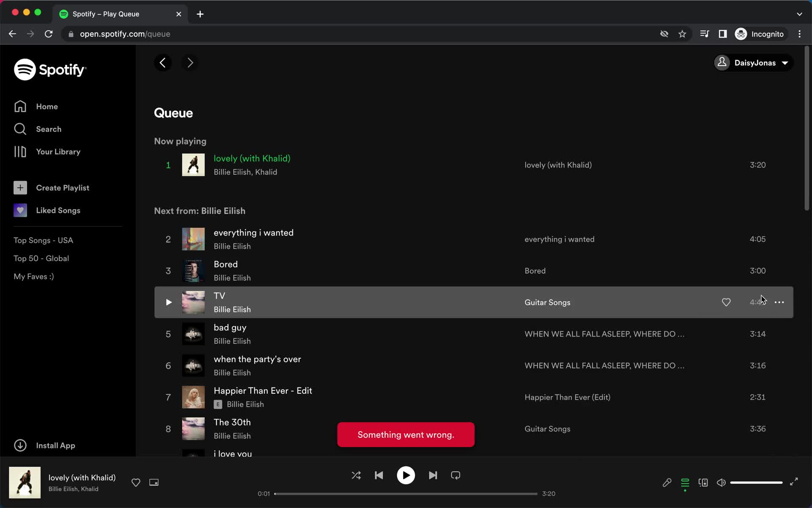Screen dimensions: 812x508
Task: Click the shuffle playback icon
Action: point(356,475)
